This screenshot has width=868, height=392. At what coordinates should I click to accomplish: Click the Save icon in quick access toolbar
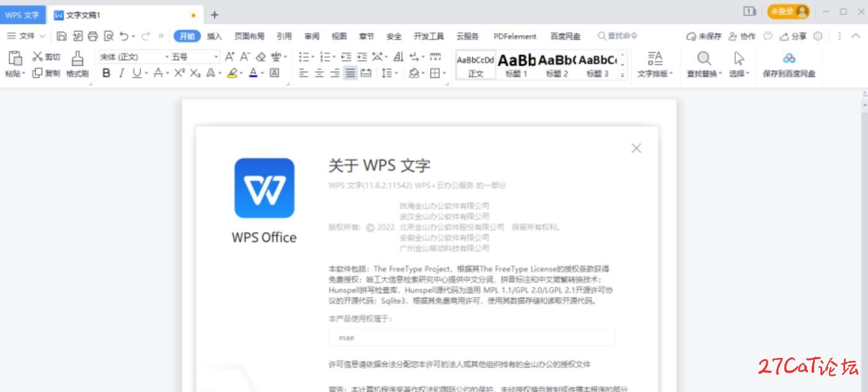coord(61,36)
